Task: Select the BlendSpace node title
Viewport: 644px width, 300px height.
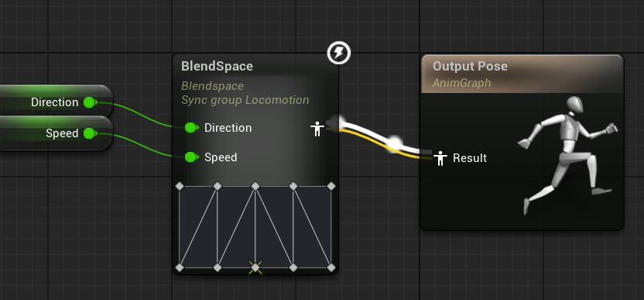Action: [x=217, y=66]
